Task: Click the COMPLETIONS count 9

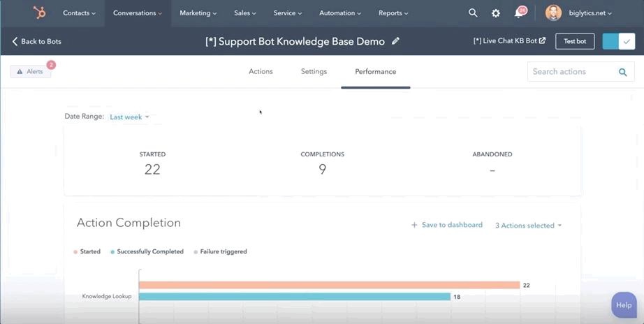Action: click(x=323, y=169)
